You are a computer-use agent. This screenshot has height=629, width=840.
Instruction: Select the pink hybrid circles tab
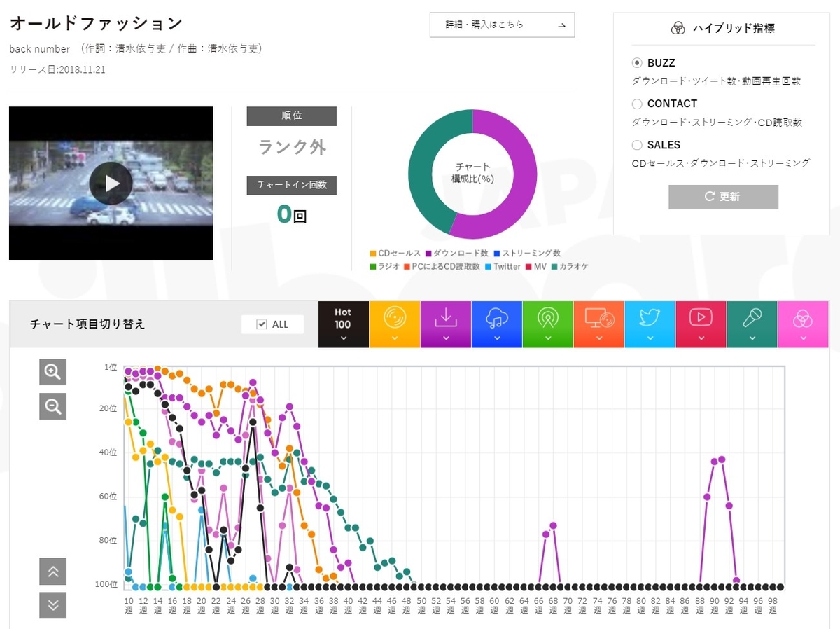pos(804,324)
